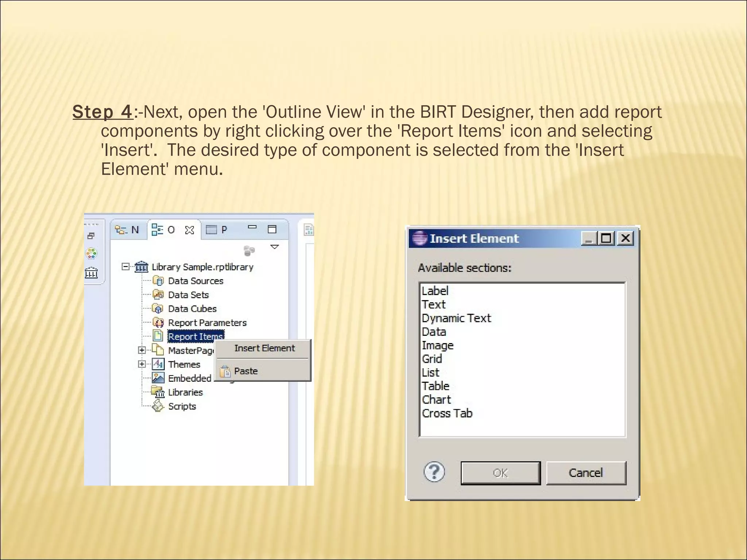Image resolution: width=747 pixels, height=560 pixels.
Task: Click the gray data source toolbar icon
Action: click(x=249, y=251)
